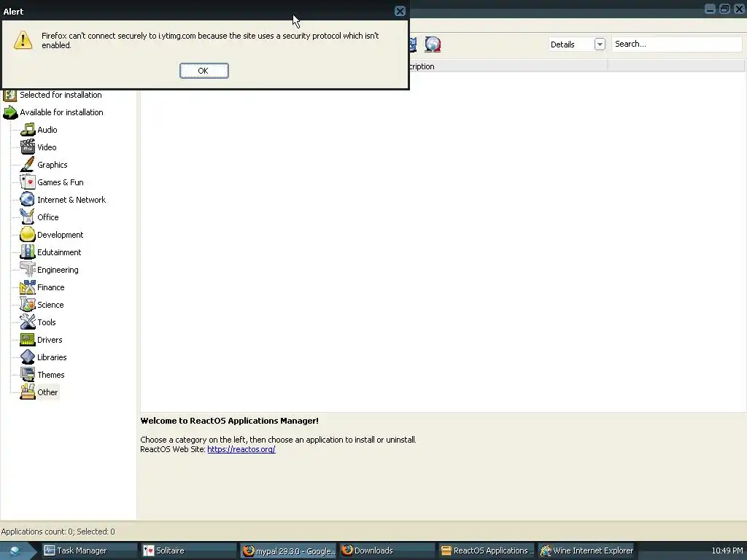Select the Other category icon
747x560 pixels.
point(28,392)
